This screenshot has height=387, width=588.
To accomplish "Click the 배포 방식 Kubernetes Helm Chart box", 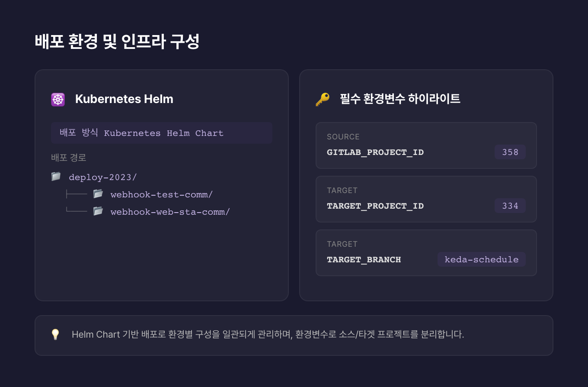I will point(161,133).
